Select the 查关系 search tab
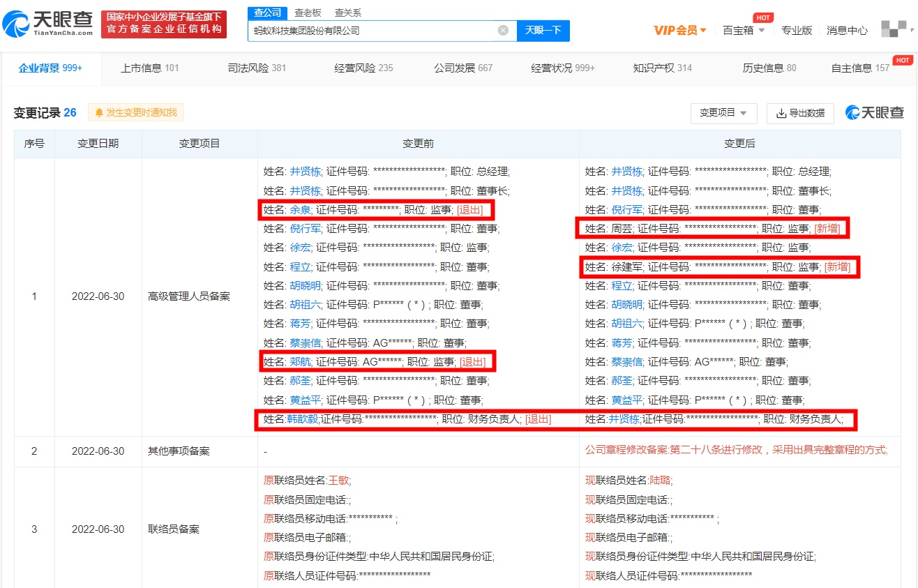Image resolution: width=918 pixels, height=588 pixels. point(348,13)
